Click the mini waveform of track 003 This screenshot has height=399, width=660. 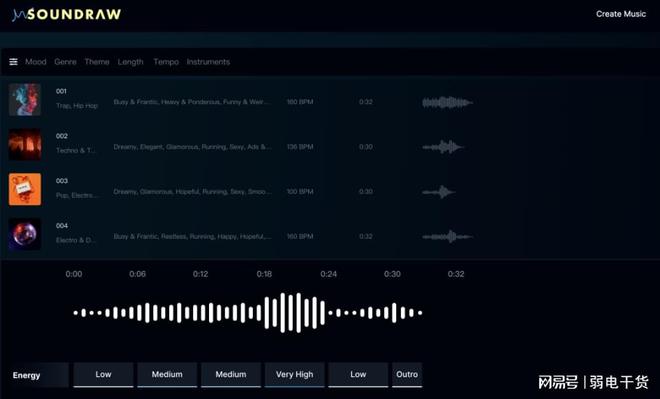pyautogui.click(x=439, y=192)
